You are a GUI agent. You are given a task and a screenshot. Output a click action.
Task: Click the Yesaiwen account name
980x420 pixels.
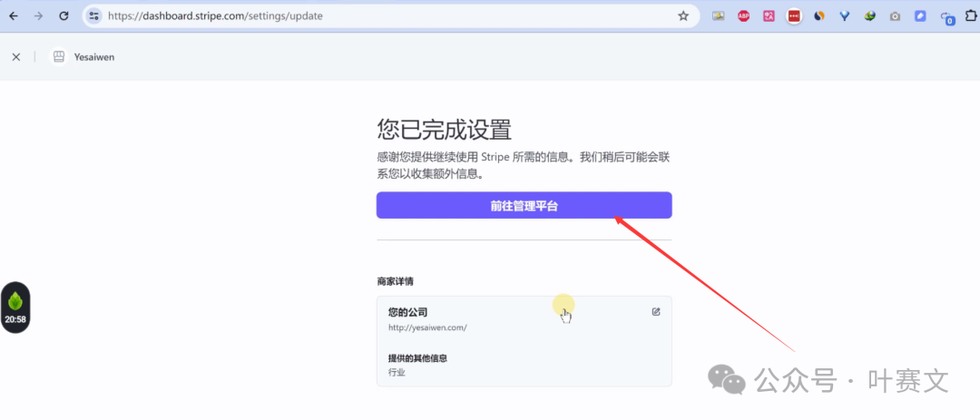tap(94, 57)
